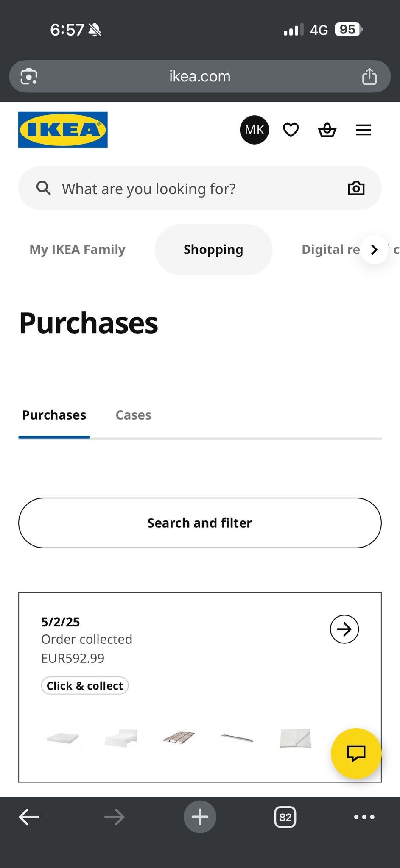
Task: Tap the browser back arrow
Action: point(29,817)
